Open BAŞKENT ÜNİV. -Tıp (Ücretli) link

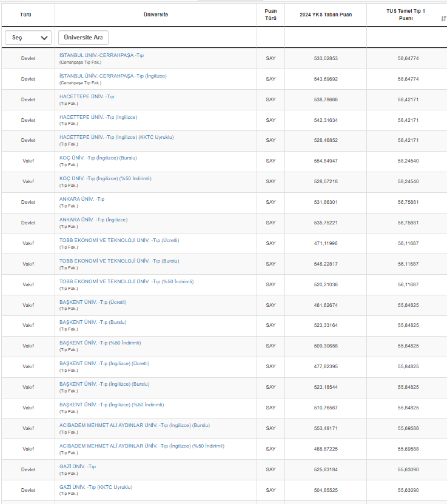pyautogui.click(x=93, y=302)
